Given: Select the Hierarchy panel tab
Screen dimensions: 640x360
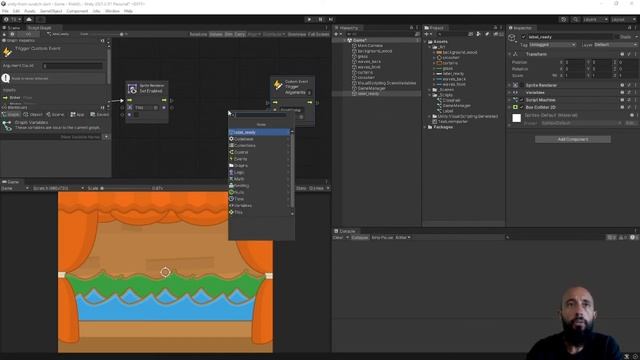Looking at the screenshot, I should [349, 28].
